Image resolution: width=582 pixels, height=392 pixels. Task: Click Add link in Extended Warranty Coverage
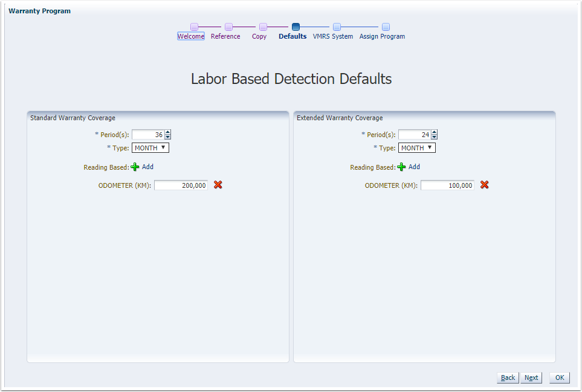[414, 167]
